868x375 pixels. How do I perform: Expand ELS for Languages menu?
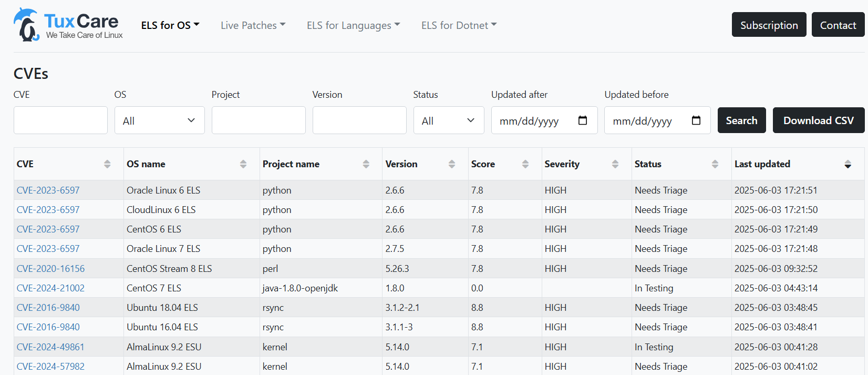[x=353, y=25]
